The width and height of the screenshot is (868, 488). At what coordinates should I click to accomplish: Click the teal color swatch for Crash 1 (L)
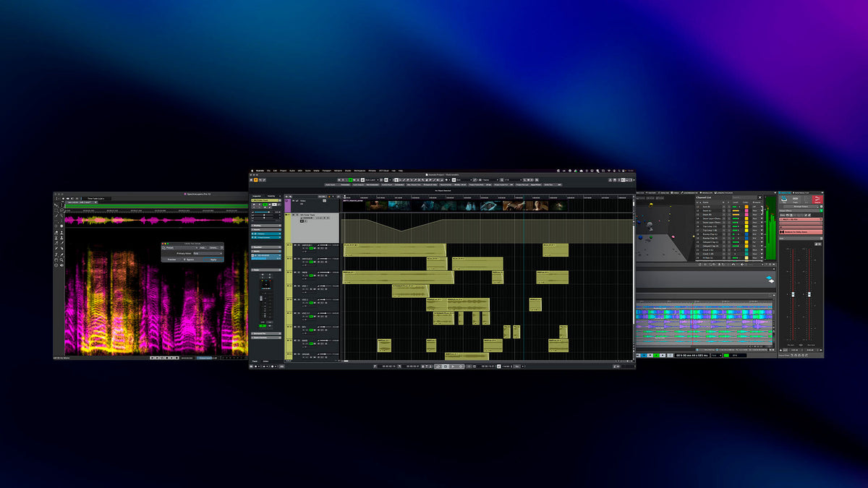(746, 250)
